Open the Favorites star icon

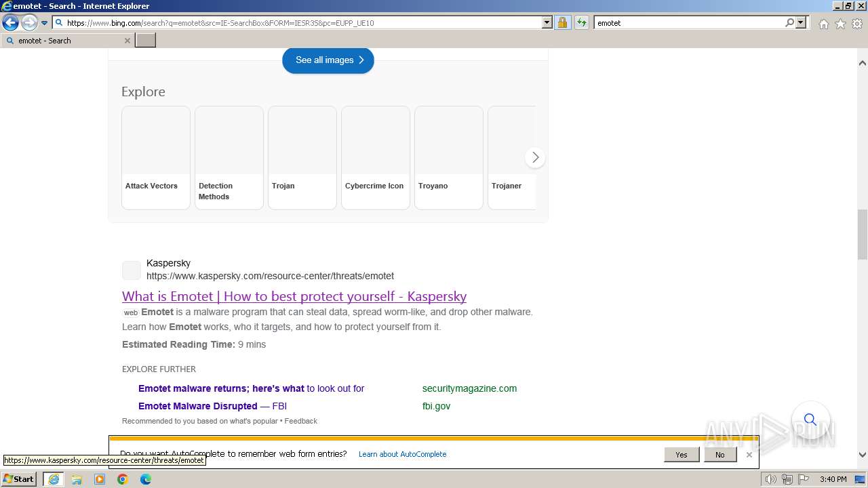point(840,24)
